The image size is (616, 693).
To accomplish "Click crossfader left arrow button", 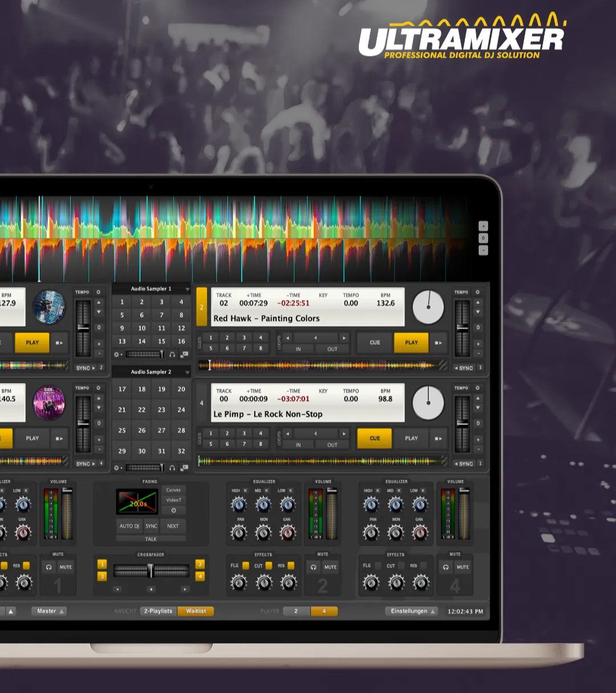I will coord(117,589).
